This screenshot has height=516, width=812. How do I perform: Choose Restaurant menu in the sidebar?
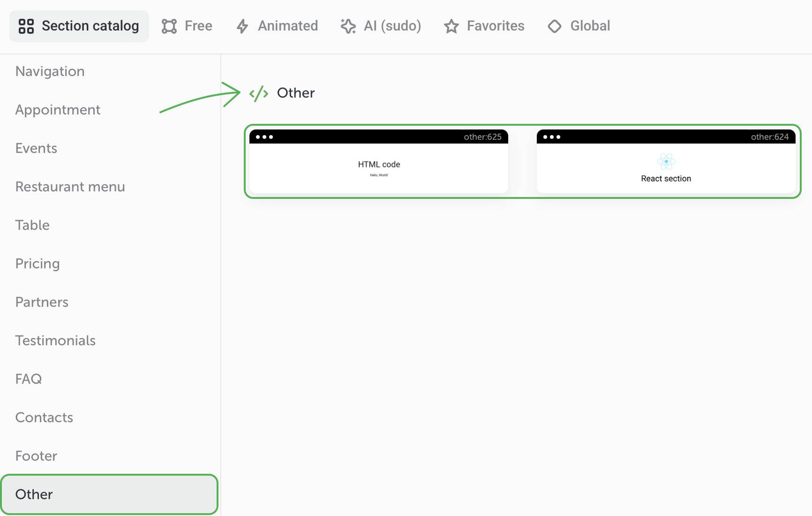[70, 187]
